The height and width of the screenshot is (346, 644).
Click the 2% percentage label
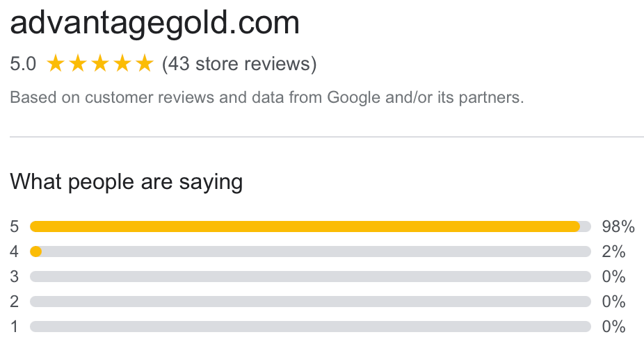pos(613,252)
